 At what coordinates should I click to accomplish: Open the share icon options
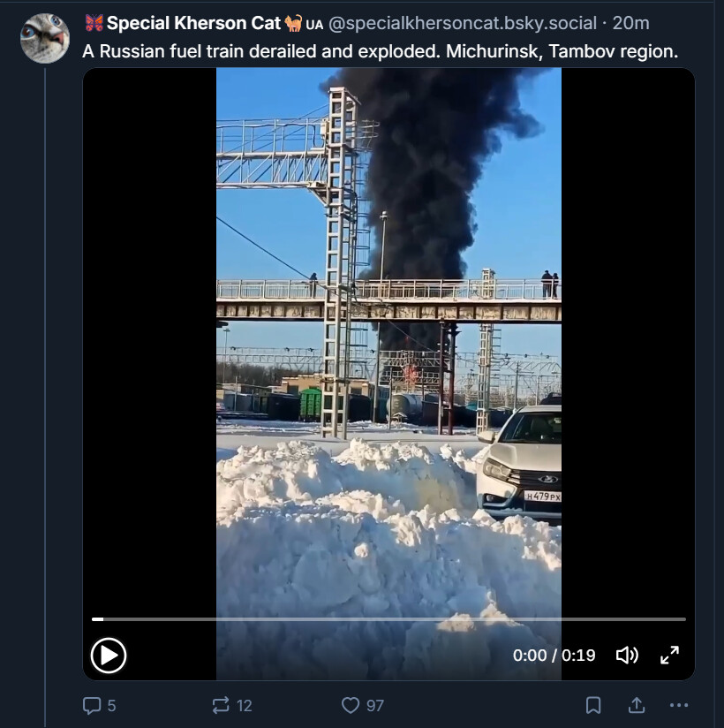click(636, 705)
